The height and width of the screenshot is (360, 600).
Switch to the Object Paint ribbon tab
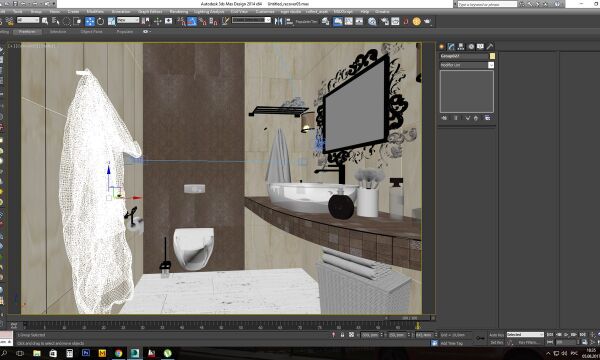[91, 32]
